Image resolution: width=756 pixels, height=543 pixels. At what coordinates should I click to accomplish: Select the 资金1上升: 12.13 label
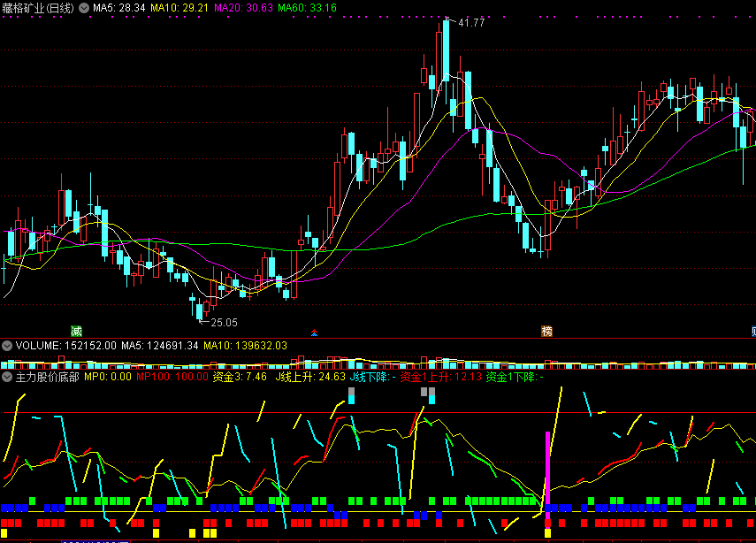[x=440, y=377]
